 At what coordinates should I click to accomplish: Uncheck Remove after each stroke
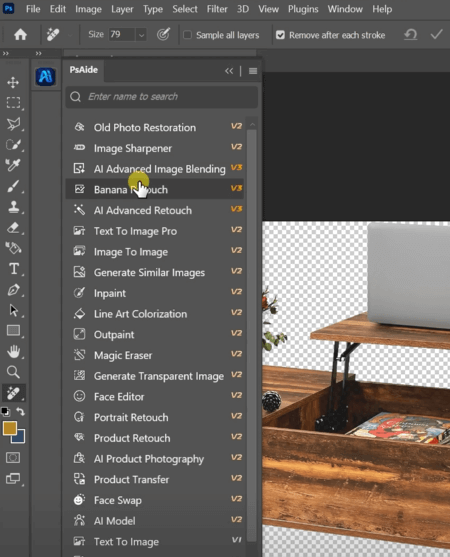tap(280, 35)
